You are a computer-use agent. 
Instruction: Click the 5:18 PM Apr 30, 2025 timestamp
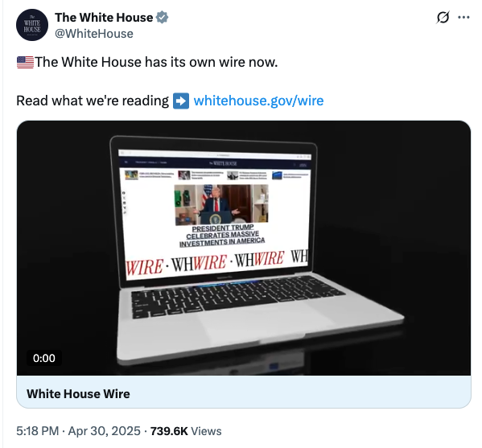[x=78, y=431]
